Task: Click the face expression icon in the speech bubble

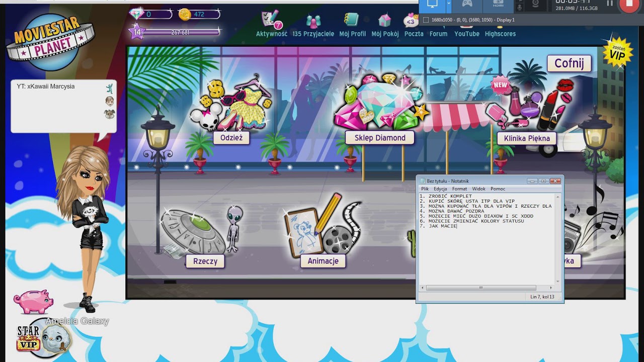Action: (x=109, y=102)
